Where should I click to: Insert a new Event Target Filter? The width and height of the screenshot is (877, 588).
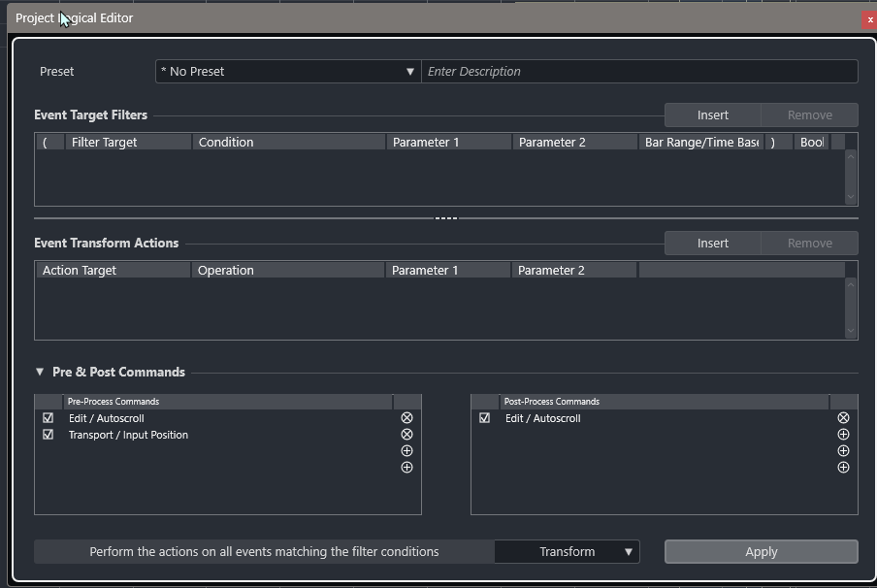[712, 114]
